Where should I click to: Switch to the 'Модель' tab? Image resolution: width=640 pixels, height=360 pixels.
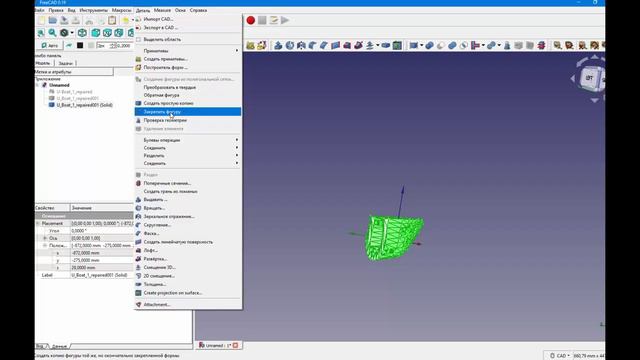[43, 63]
